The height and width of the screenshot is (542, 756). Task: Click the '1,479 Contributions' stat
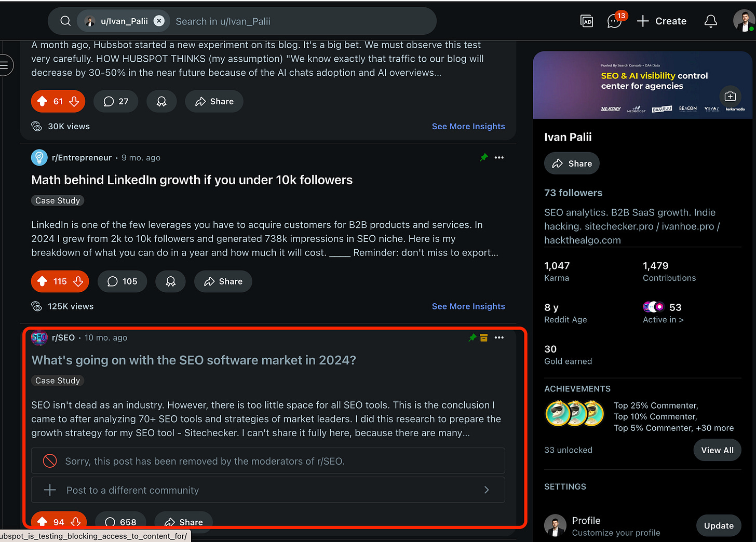click(x=669, y=271)
